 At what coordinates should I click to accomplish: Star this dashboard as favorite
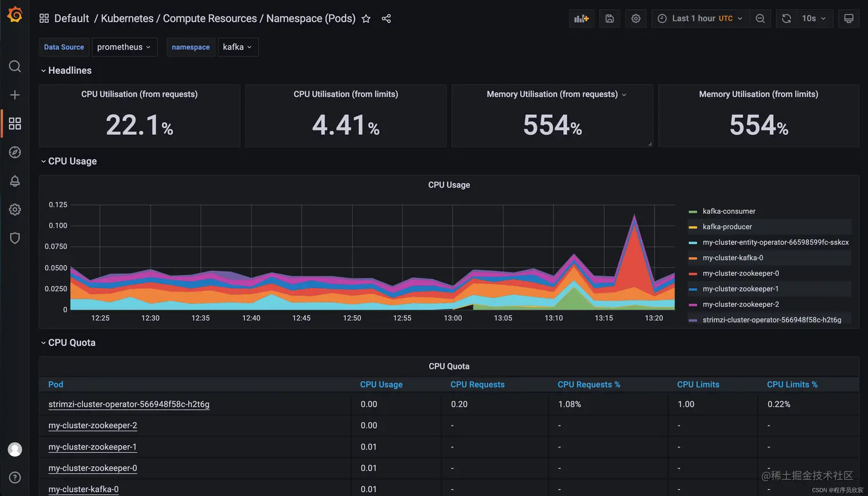pyautogui.click(x=366, y=18)
